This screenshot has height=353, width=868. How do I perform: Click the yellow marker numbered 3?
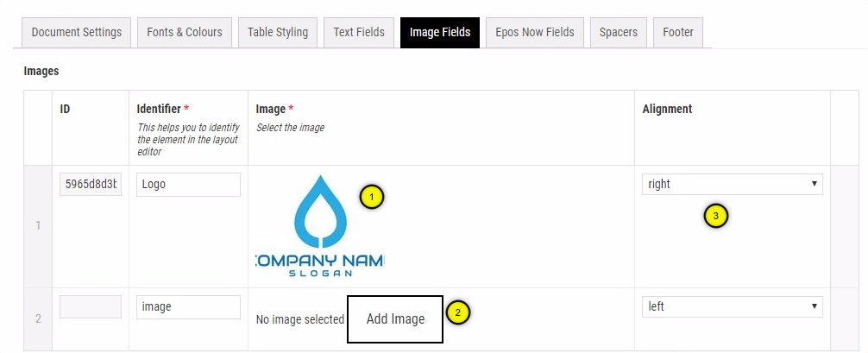[716, 216]
